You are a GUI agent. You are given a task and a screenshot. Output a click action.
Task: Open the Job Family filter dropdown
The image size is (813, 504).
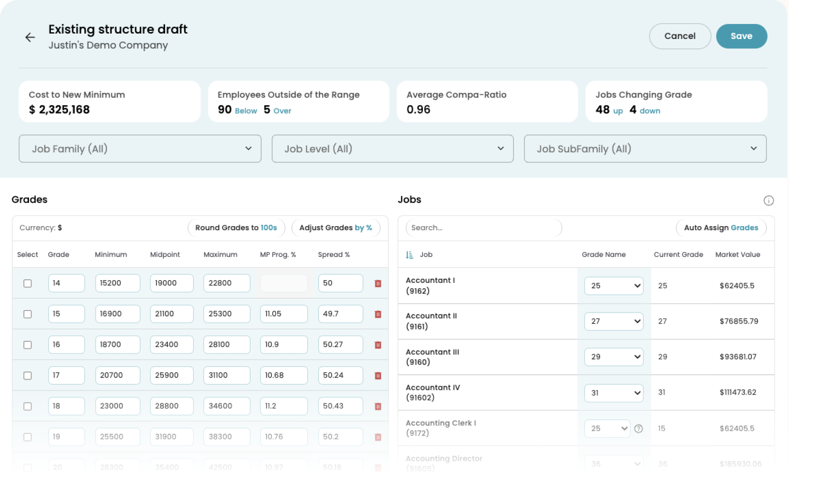(140, 149)
